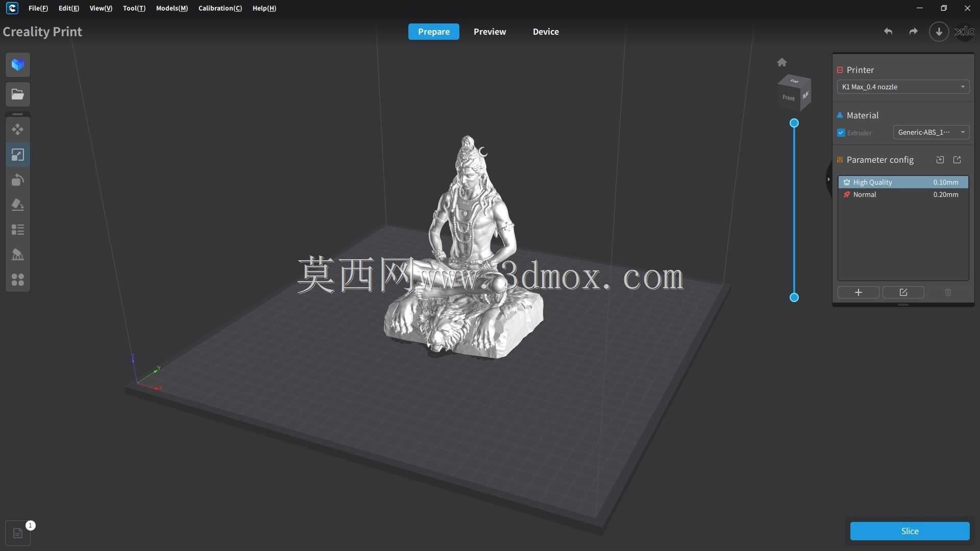This screenshot has width=980, height=551.
Task: Open the Calibration menu
Action: pyautogui.click(x=220, y=8)
